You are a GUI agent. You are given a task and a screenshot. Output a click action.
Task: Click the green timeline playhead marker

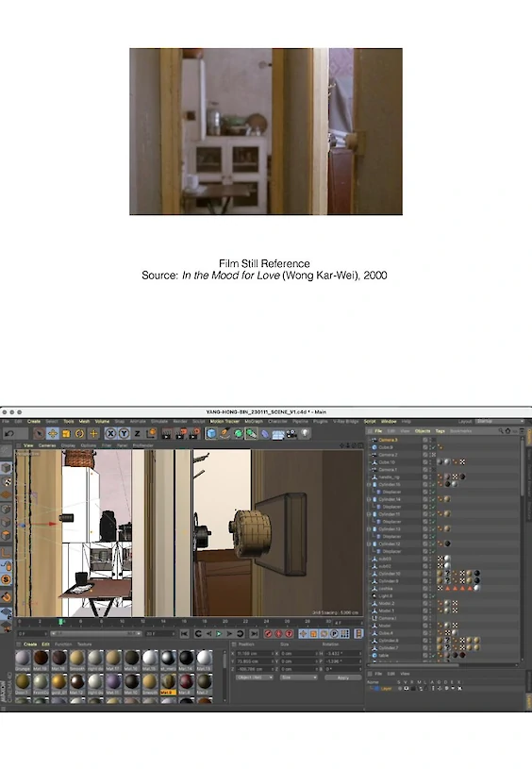(61, 622)
